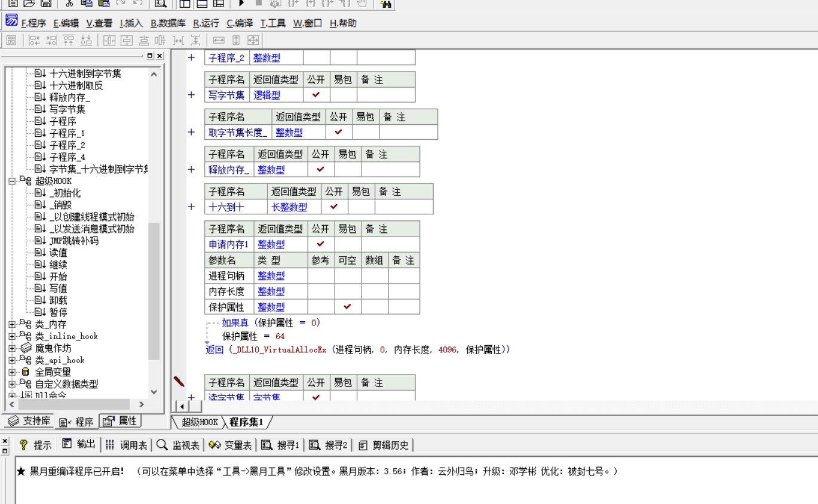The width and height of the screenshot is (818, 504).
Task: Click the Open file toolbar icon
Action: click(x=29, y=3)
